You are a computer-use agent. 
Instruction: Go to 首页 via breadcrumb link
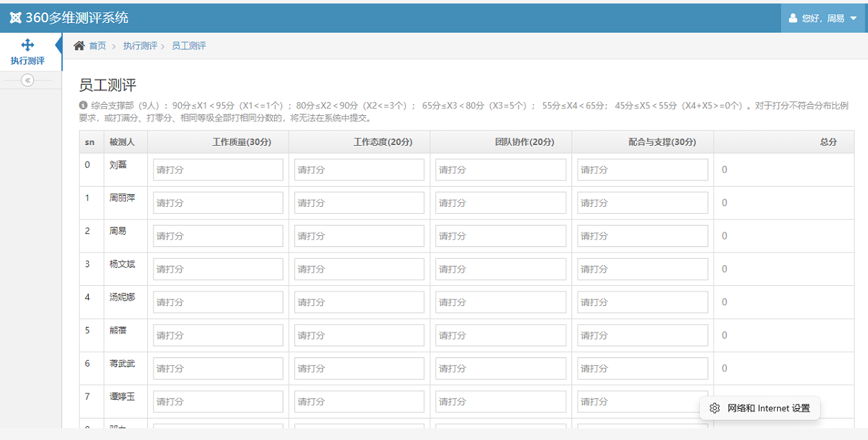(x=97, y=46)
